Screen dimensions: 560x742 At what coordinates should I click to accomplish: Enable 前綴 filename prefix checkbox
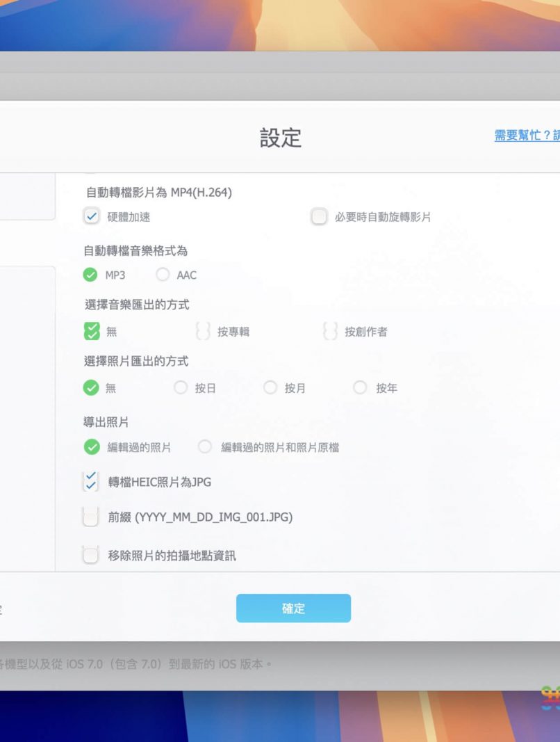click(x=91, y=517)
